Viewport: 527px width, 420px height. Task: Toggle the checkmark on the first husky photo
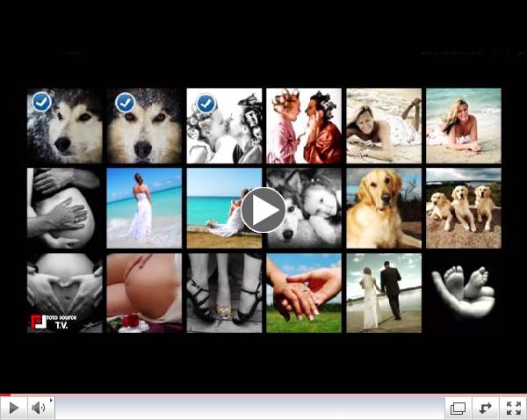click(x=41, y=102)
